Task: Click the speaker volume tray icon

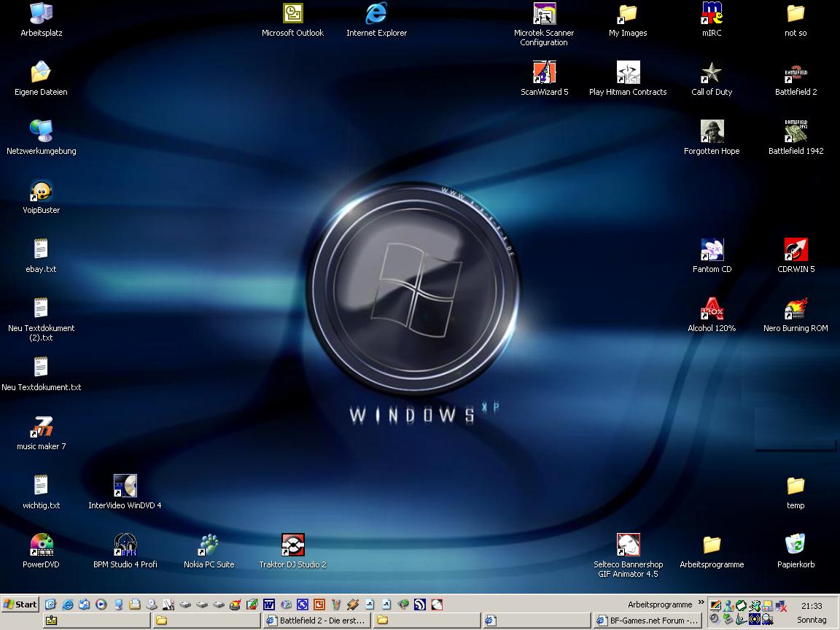Action: point(714,620)
